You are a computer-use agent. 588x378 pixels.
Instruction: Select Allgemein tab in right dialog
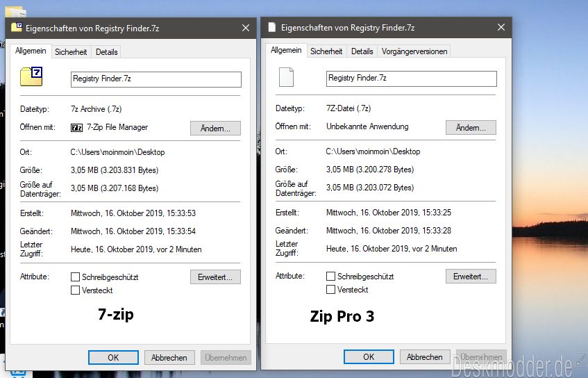point(286,50)
